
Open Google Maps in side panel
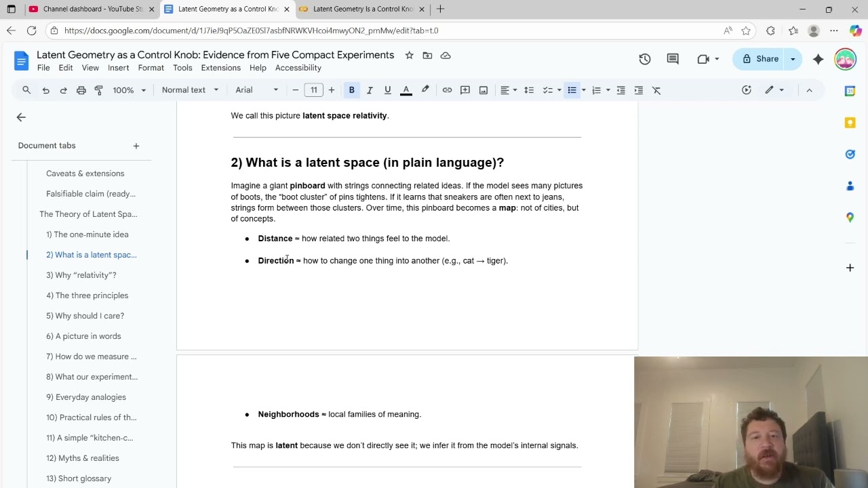(x=850, y=218)
